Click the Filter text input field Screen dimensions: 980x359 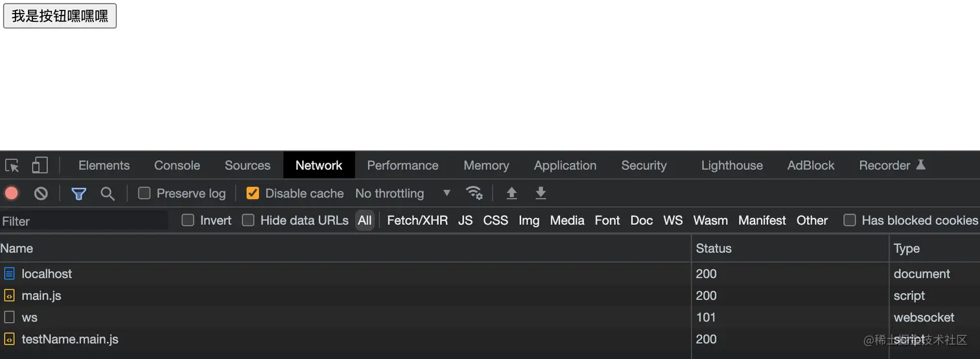click(x=84, y=221)
